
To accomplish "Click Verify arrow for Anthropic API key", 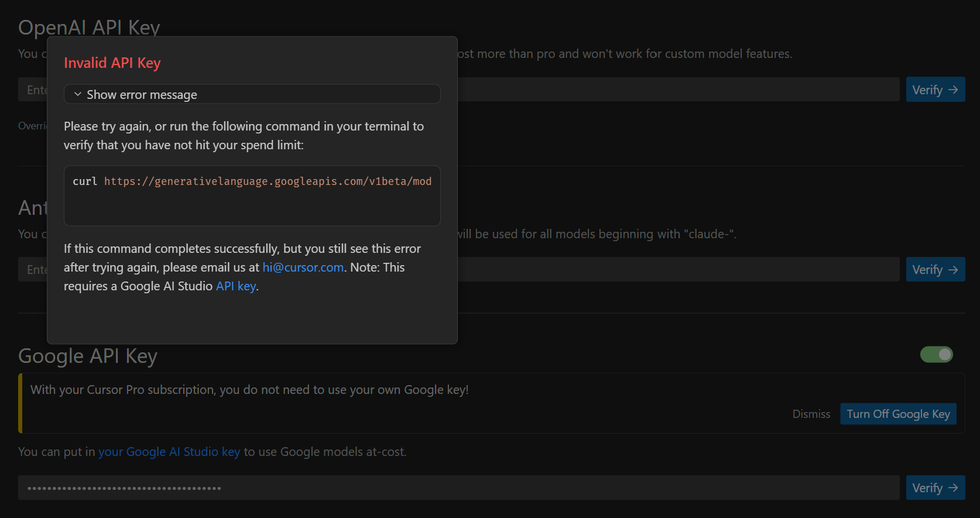I will point(935,270).
